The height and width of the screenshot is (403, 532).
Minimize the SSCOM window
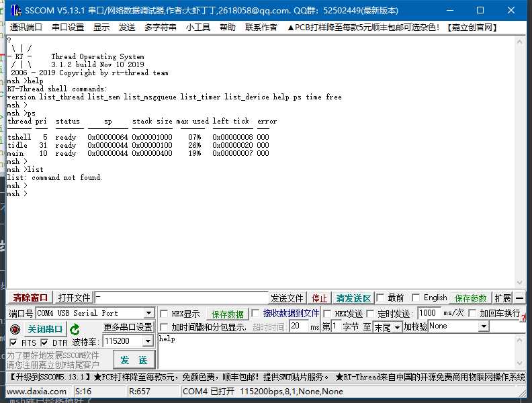pyautogui.click(x=450, y=10)
